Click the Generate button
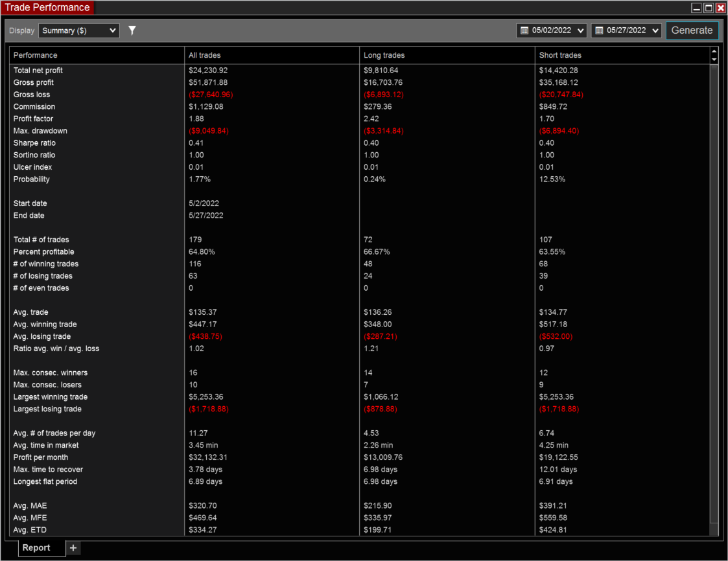 coord(692,30)
